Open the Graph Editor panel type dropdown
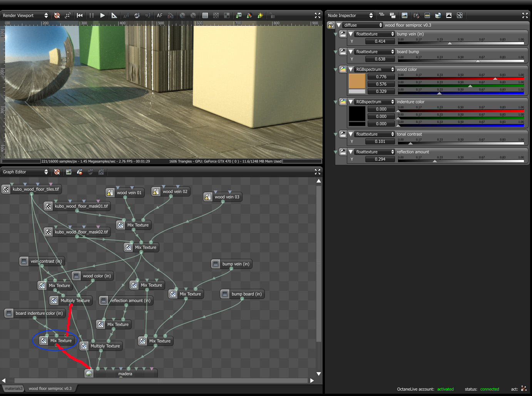The width and height of the screenshot is (532, 396). (25, 172)
